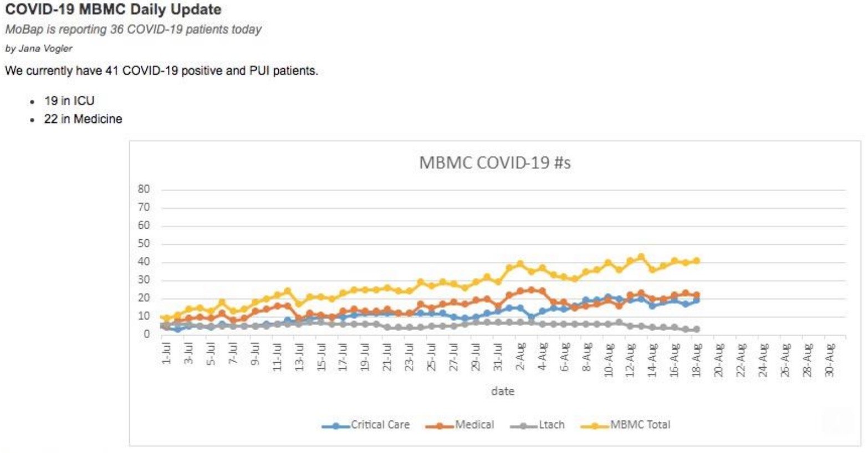Image resolution: width=868 pixels, height=453 pixels.
Task: Click the '22 in Medicine' bullet item
Action: [x=83, y=119]
